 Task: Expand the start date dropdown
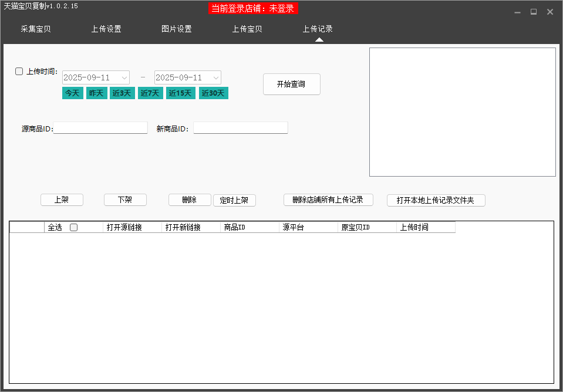(x=124, y=77)
